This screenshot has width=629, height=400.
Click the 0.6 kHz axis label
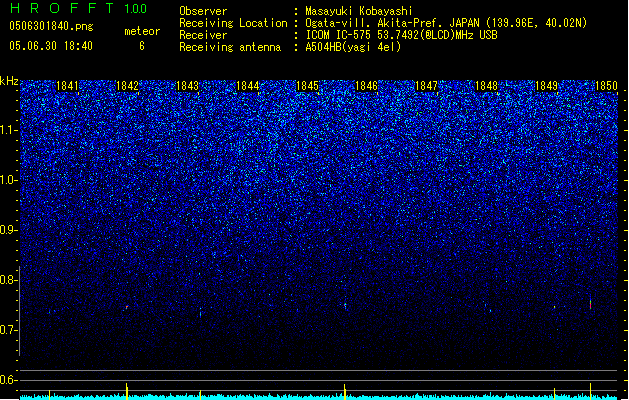coord(9,380)
